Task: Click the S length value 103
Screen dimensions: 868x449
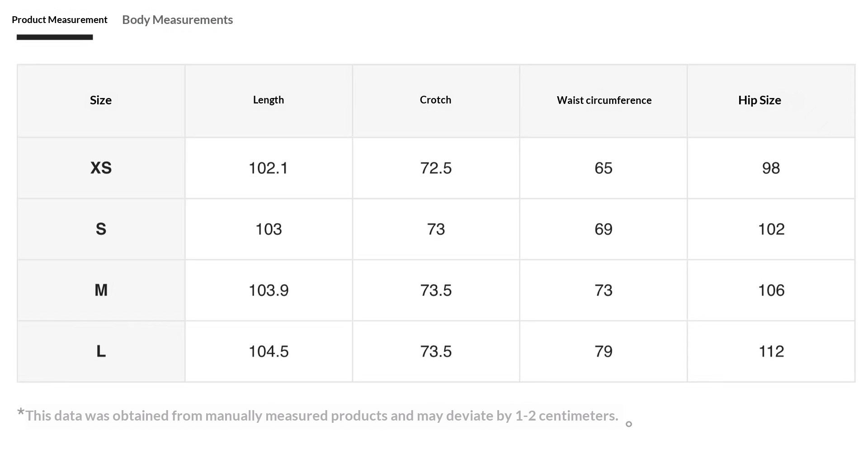Action: (x=269, y=229)
